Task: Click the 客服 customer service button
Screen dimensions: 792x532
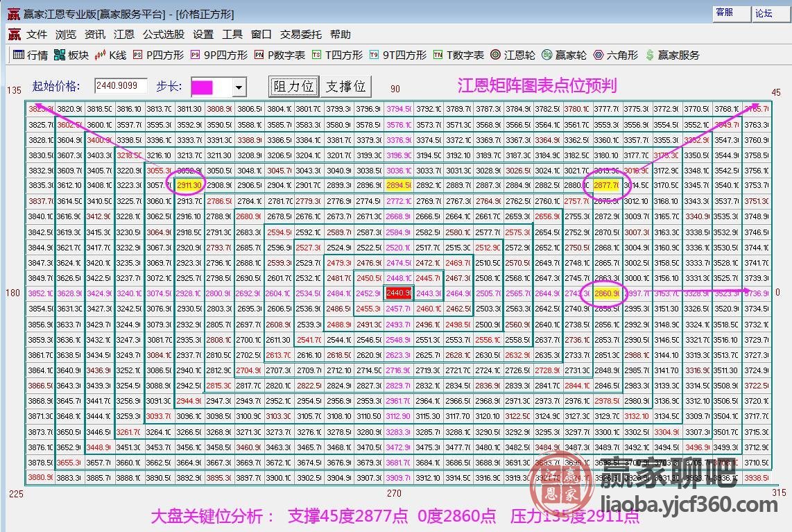Action: (732, 13)
